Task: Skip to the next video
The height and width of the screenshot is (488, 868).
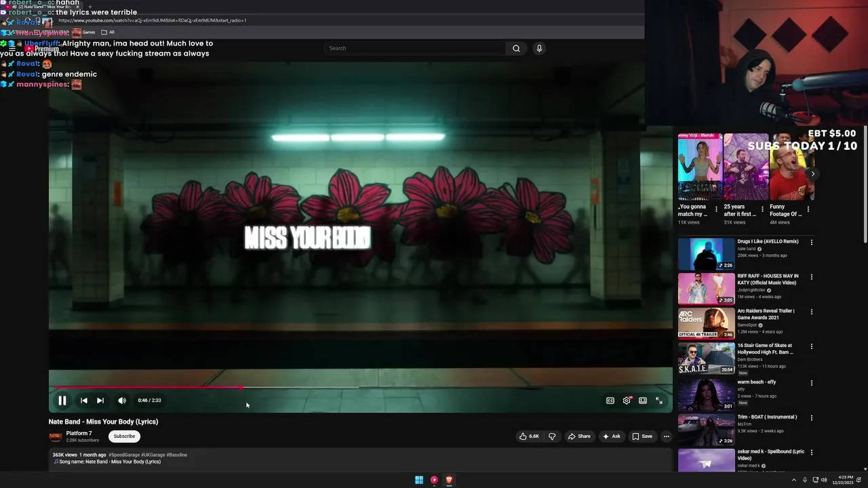Action: pos(100,401)
